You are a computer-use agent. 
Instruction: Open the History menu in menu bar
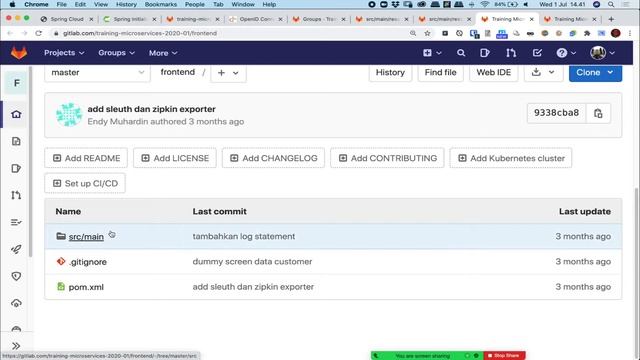[126, 4]
